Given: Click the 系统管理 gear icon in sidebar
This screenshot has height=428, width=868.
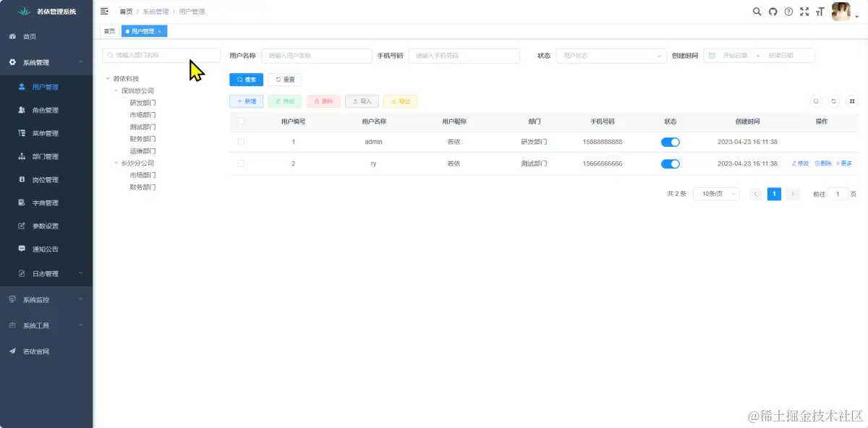Looking at the screenshot, I should click(12, 62).
